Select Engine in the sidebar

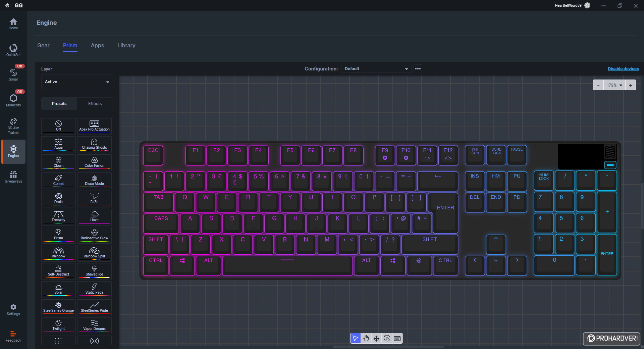coord(13,152)
